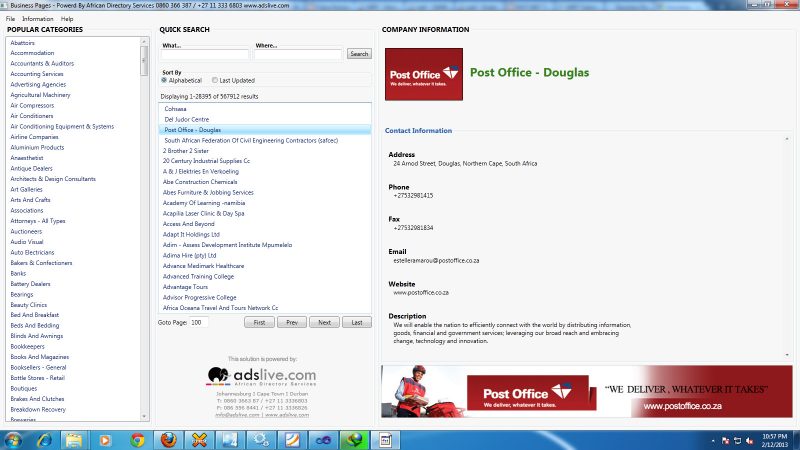Select Abe Construction Chemicals result
The height and width of the screenshot is (450, 800).
200,182
